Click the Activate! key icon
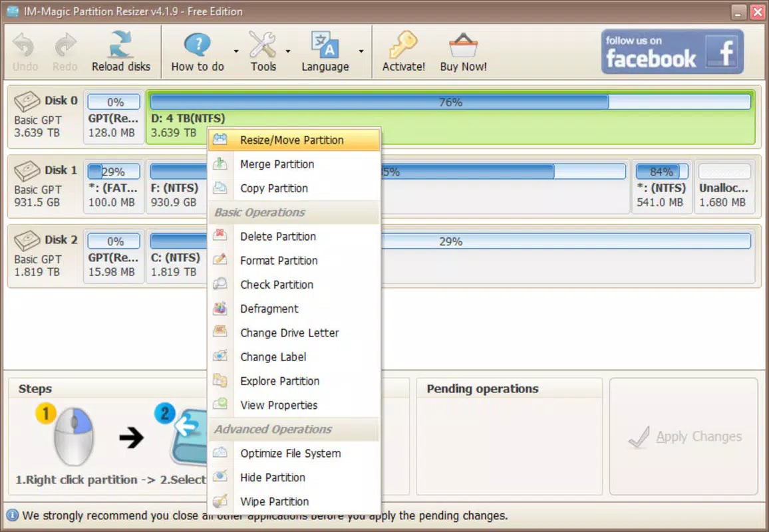The height and width of the screenshot is (532, 769). (403, 45)
